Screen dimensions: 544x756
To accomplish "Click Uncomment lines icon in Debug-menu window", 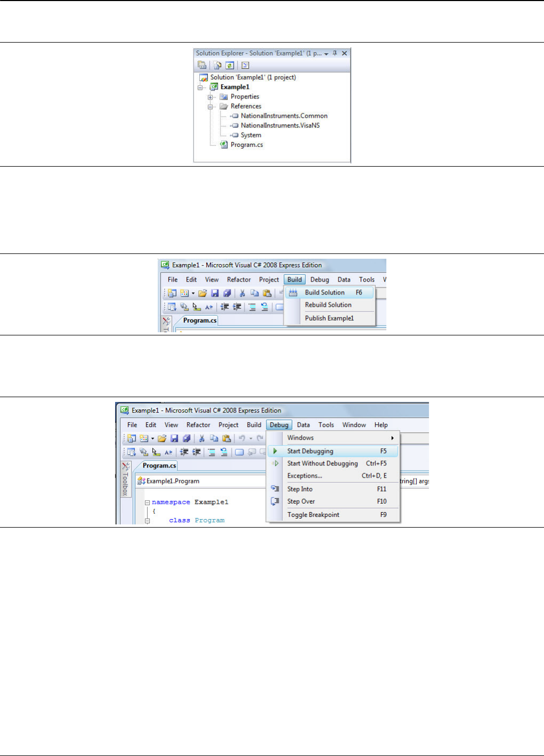I will point(224,452).
